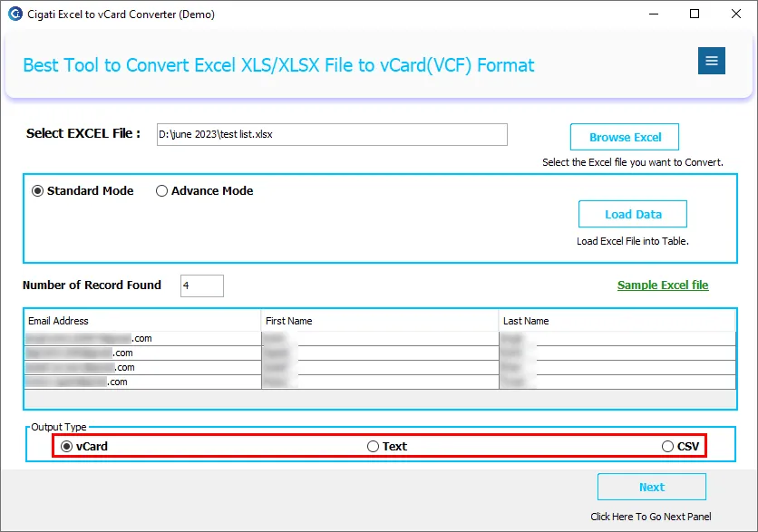This screenshot has width=758, height=532.
Task: Go to next panel with Next button
Action: (652, 487)
